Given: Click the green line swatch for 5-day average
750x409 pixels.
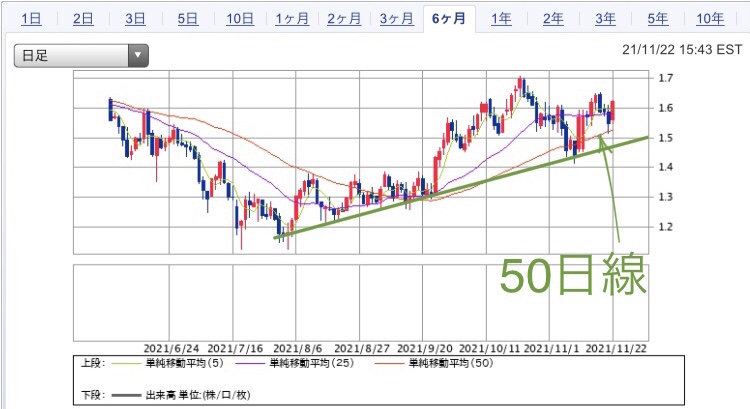Looking at the screenshot, I should tap(127, 364).
